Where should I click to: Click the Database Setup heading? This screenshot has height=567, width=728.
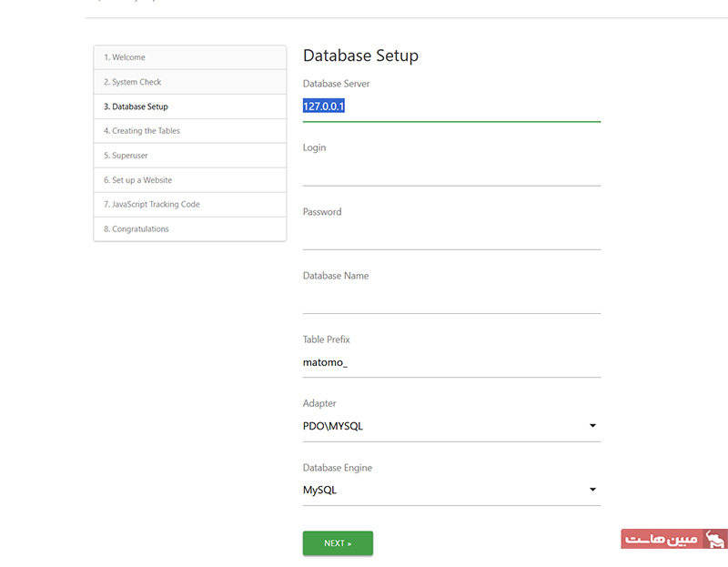(x=360, y=56)
